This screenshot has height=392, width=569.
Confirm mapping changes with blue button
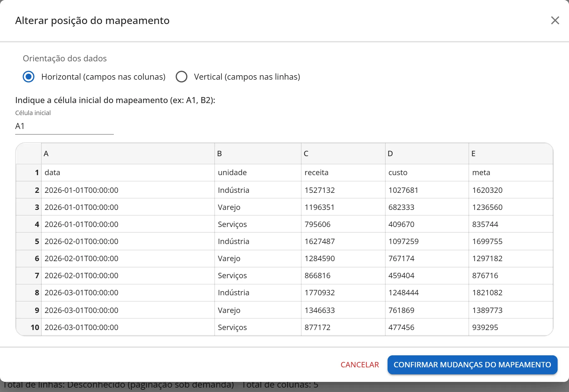(x=472, y=365)
